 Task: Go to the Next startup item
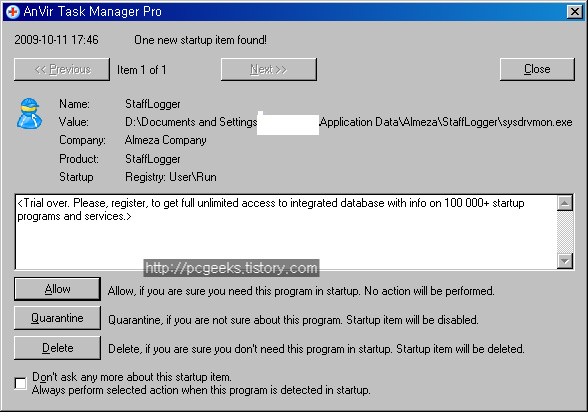(268, 69)
